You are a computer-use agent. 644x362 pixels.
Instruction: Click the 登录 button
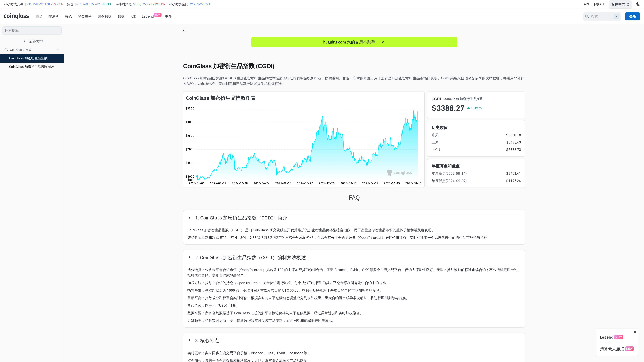coord(633,16)
